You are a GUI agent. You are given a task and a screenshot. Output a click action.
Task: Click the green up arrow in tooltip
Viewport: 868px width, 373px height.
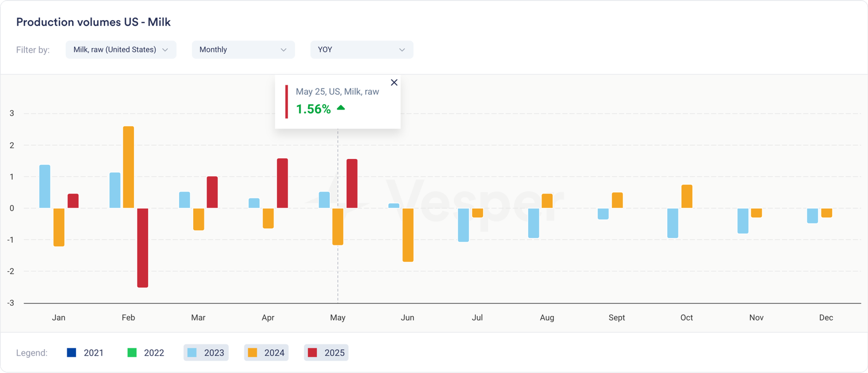tap(341, 108)
